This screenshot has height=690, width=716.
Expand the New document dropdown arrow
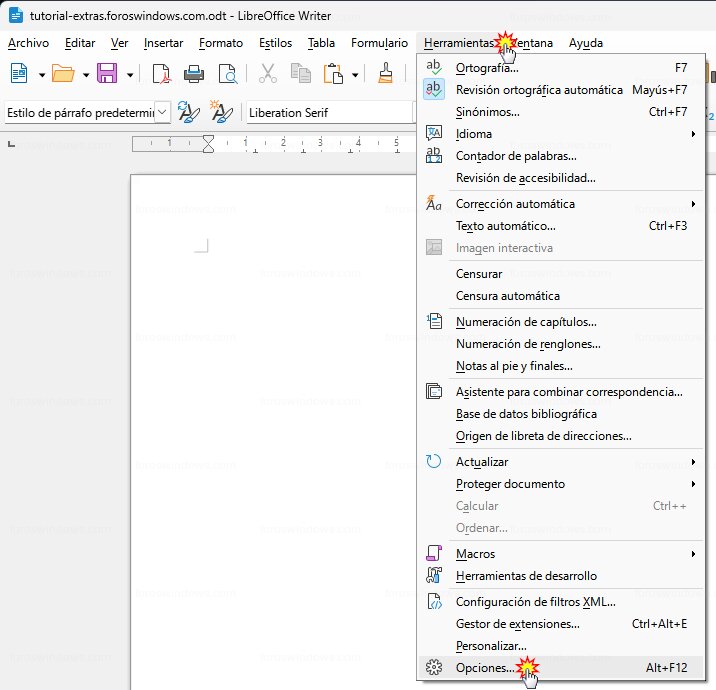click(42, 74)
